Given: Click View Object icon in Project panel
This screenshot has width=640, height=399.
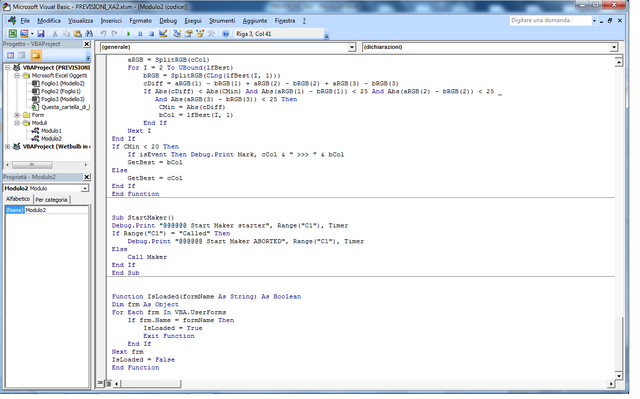Looking at the screenshot, I should (x=22, y=55).
